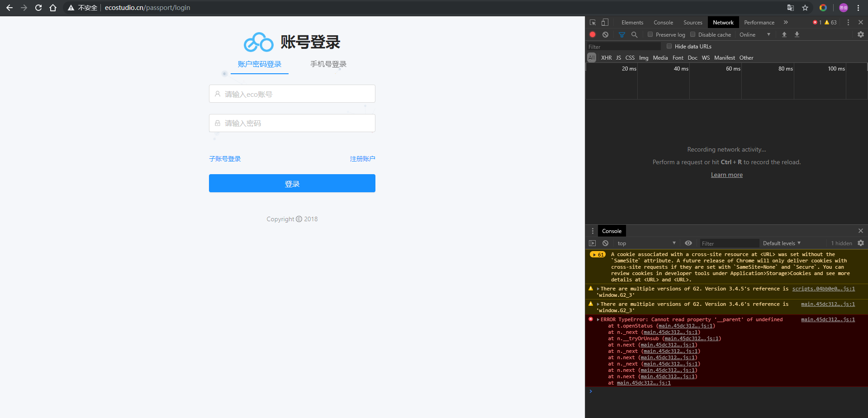Screen dimensions: 868x418
Task: Bookmark this page with the star icon
Action: tap(805, 8)
